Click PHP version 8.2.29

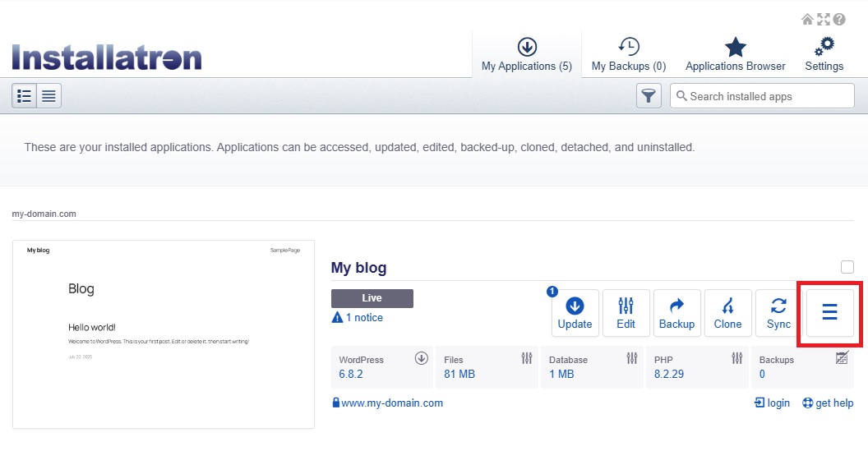click(669, 374)
